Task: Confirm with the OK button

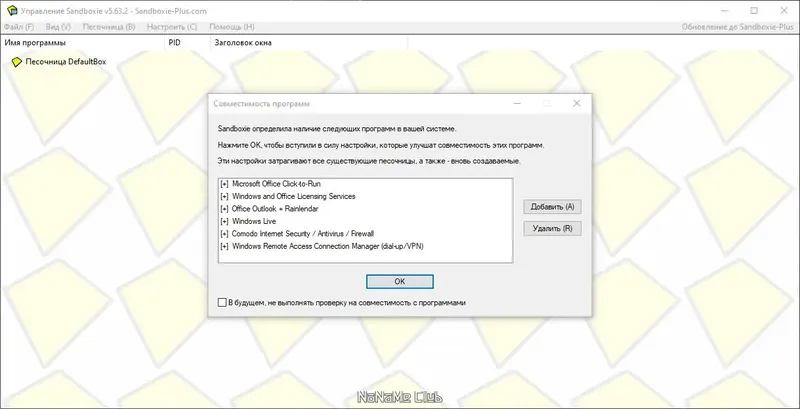Action: pos(399,282)
